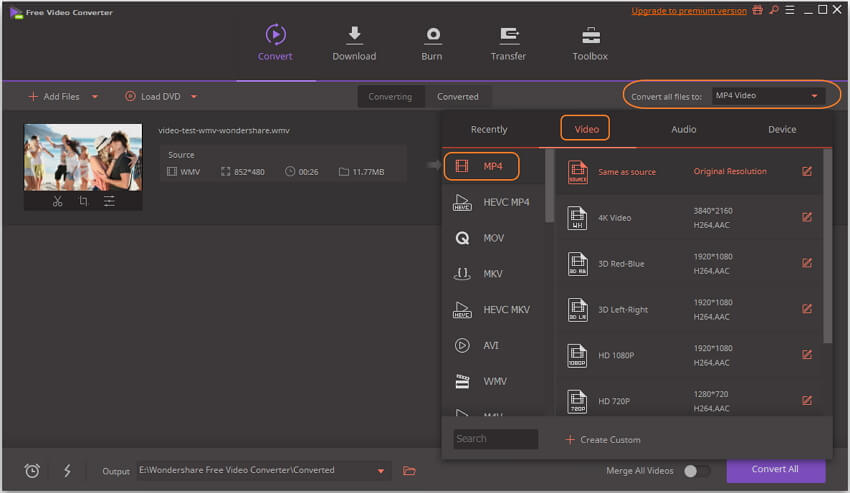The image size is (850, 493).
Task: Select the WMV format
Action: (493, 381)
